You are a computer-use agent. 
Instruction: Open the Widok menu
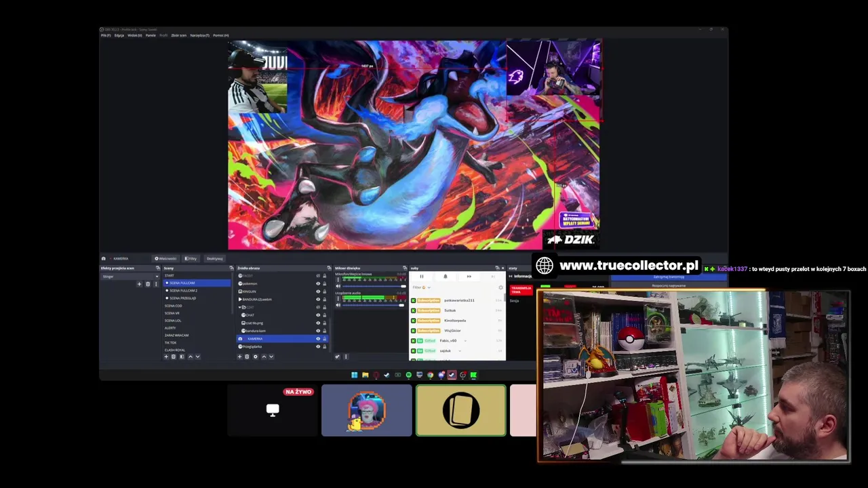pos(135,35)
